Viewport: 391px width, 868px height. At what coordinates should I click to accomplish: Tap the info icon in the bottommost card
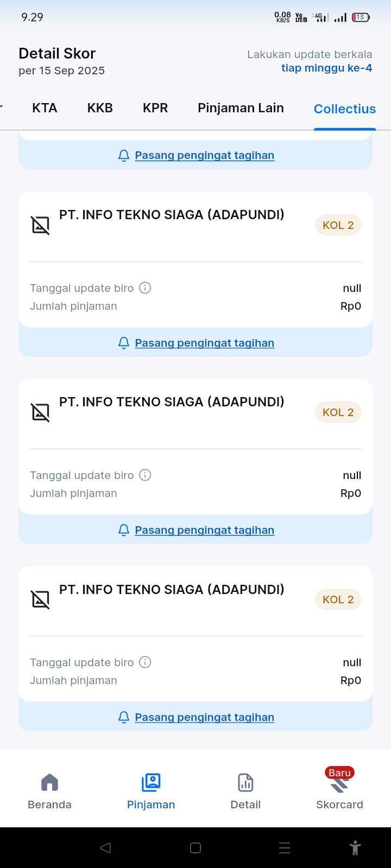(x=145, y=662)
